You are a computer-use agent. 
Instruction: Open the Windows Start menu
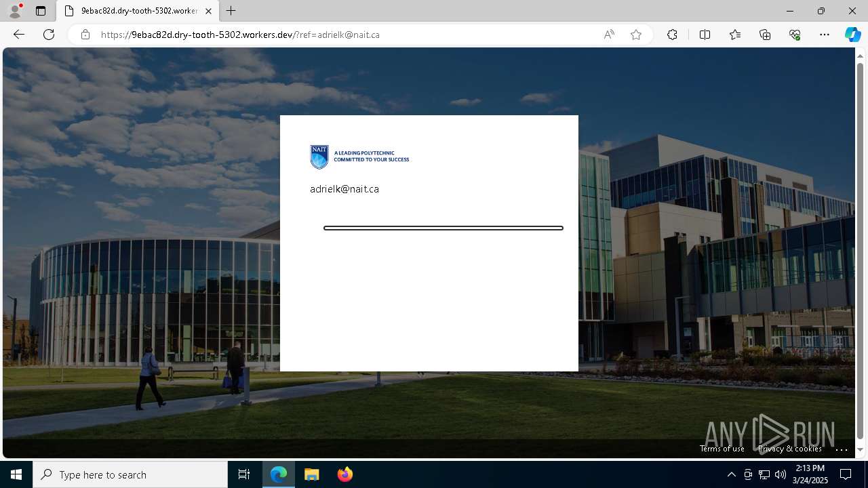click(16, 474)
